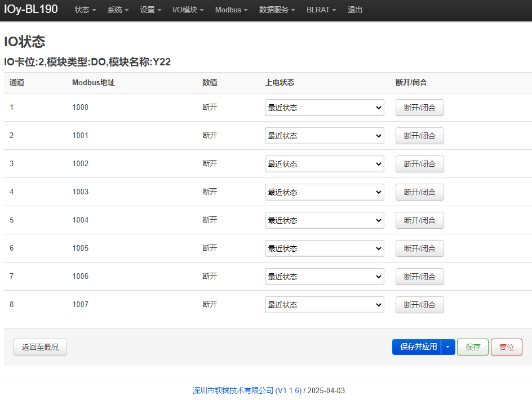
Task: Open the 状态 menu in the navbar
Action: [85, 10]
